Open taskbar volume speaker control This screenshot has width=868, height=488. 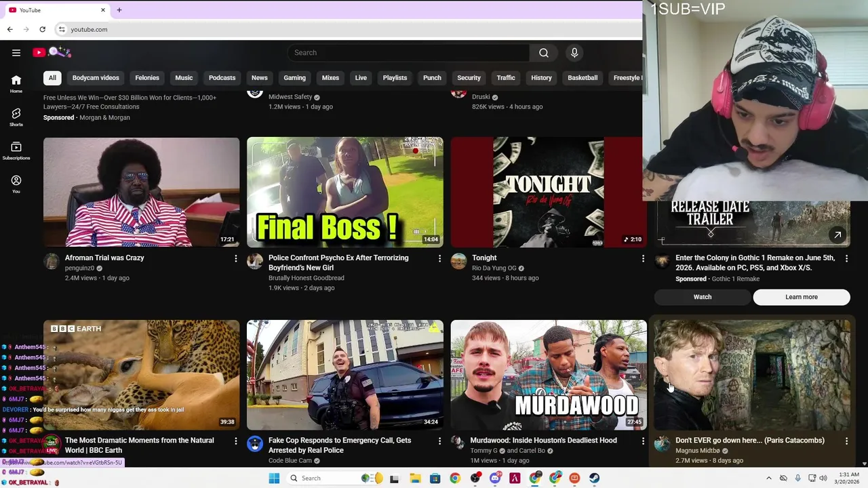tap(824, 479)
